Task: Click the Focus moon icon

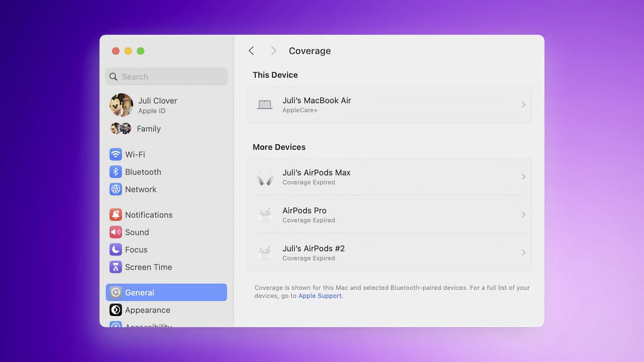Action: [x=116, y=250]
